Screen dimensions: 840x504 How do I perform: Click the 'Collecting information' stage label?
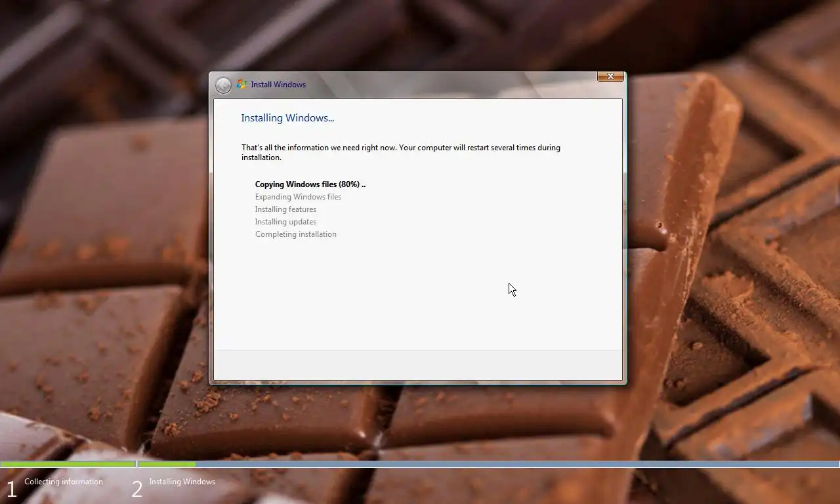pos(64,482)
